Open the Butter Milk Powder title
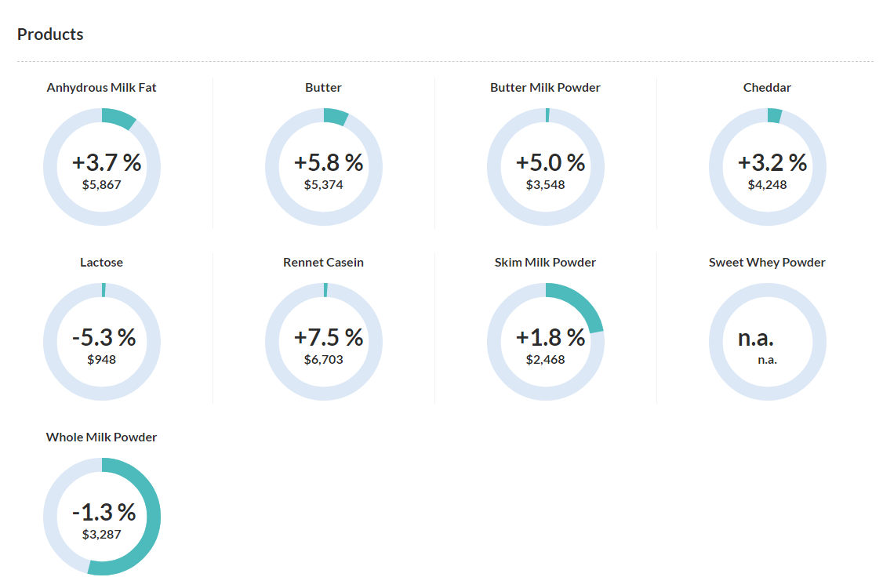 (545, 88)
